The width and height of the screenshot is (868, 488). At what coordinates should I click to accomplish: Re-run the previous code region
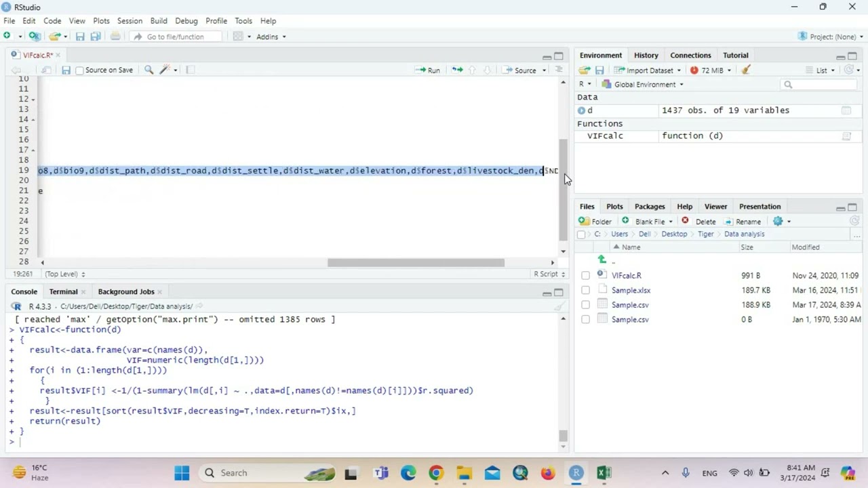click(x=457, y=70)
